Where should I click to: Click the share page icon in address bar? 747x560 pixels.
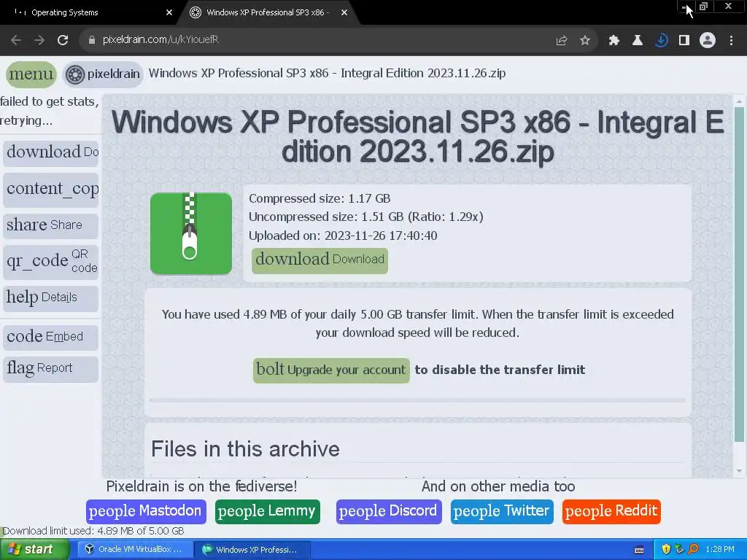pyautogui.click(x=562, y=41)
